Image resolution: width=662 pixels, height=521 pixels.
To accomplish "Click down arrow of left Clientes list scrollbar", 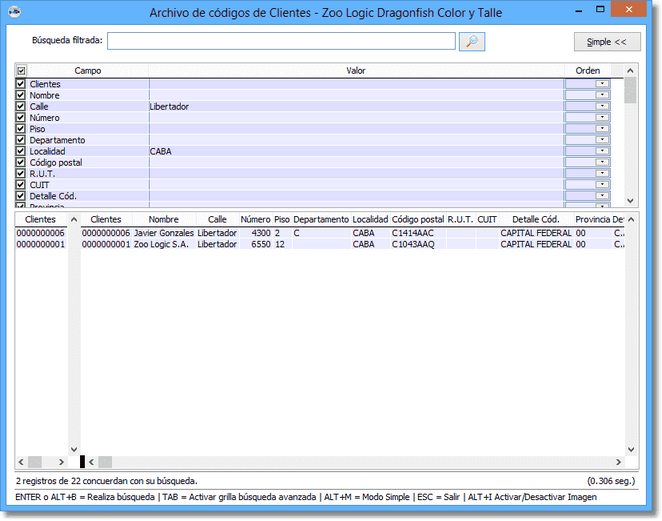I will coord(74,449).
